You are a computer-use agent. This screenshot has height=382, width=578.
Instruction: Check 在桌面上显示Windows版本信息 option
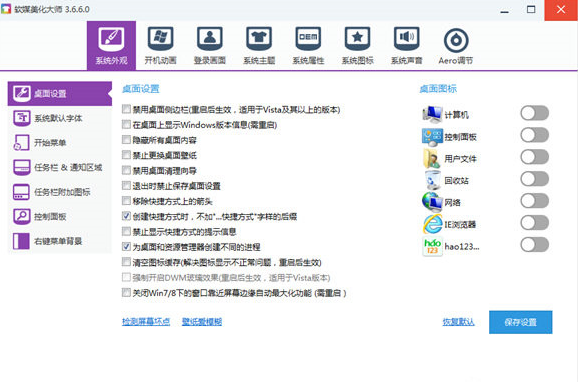coord(126,124)
